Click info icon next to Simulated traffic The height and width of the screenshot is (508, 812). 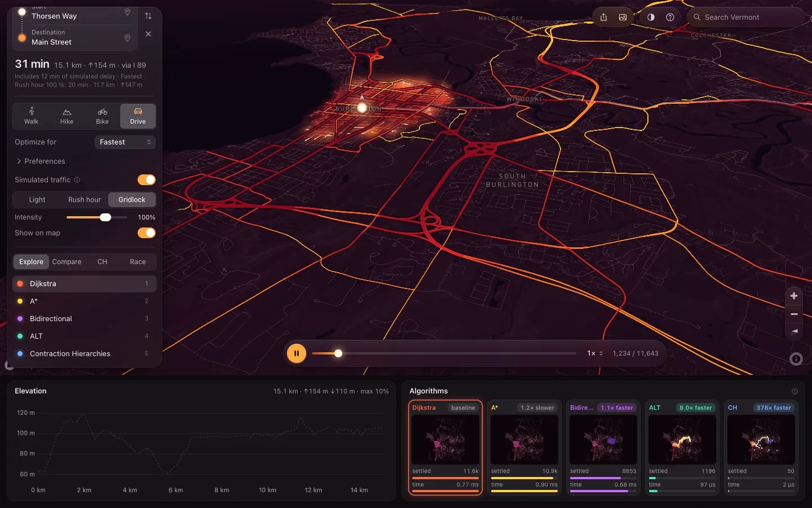(77, 180)
